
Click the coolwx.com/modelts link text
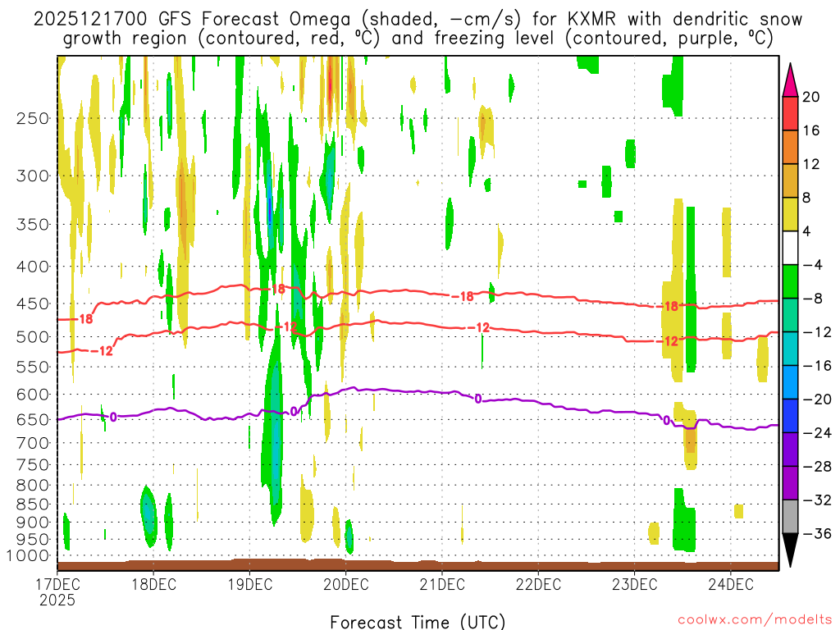tap(756, 620)
